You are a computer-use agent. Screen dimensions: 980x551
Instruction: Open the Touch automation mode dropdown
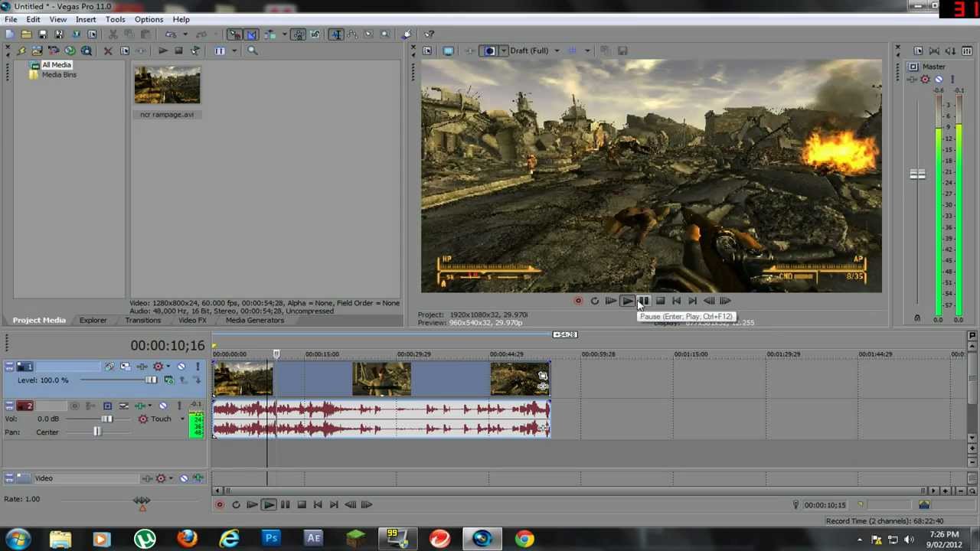[182, 419]
